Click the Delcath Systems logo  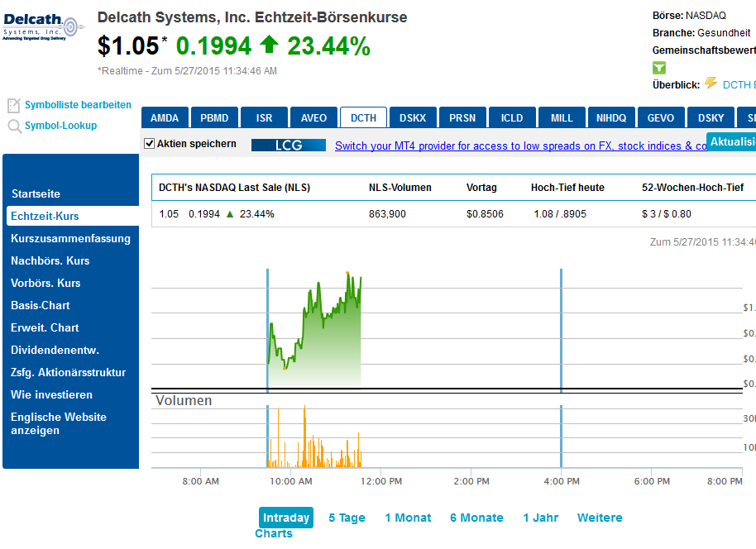coord(41,28)
